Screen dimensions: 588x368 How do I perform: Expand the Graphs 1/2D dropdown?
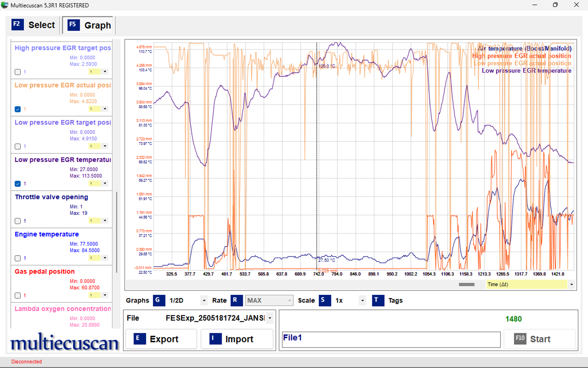(x=204, y=301)
